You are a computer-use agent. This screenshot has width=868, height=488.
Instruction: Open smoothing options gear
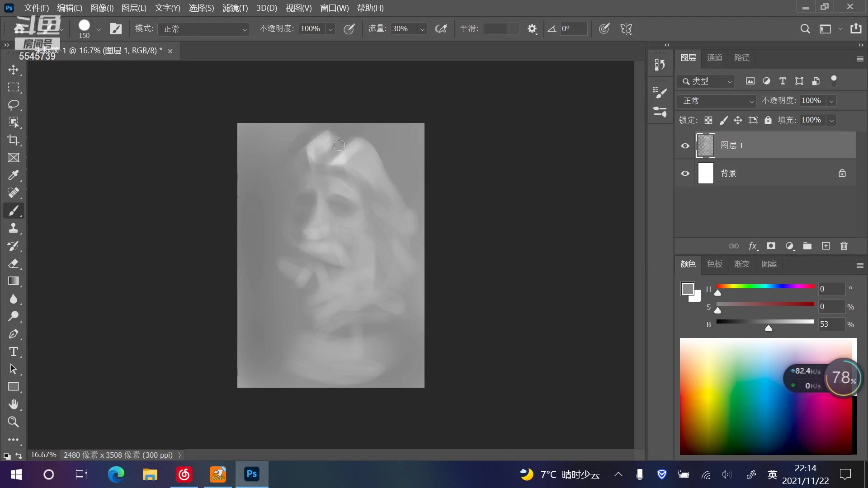532,29
